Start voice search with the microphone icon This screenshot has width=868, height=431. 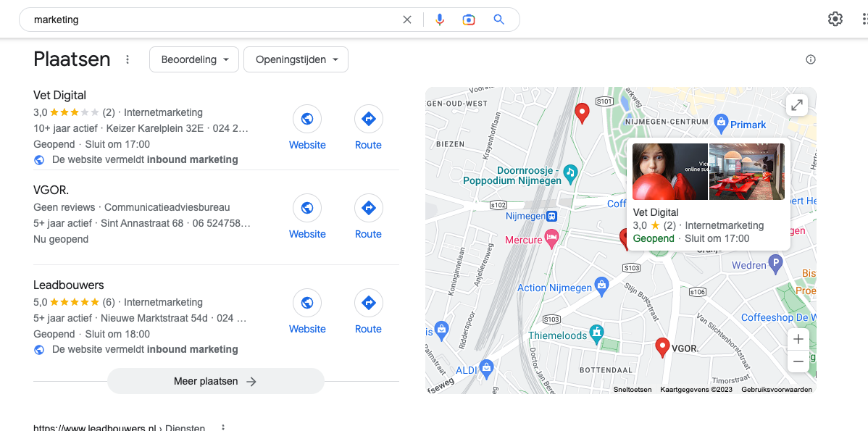point(440,20)
